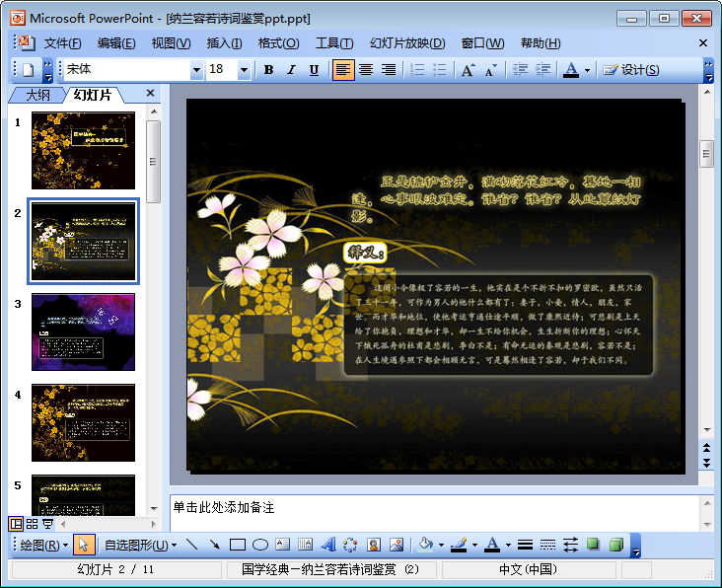Open the 格式(O) menu
This screenshot has height=588, width=722.
278,43
